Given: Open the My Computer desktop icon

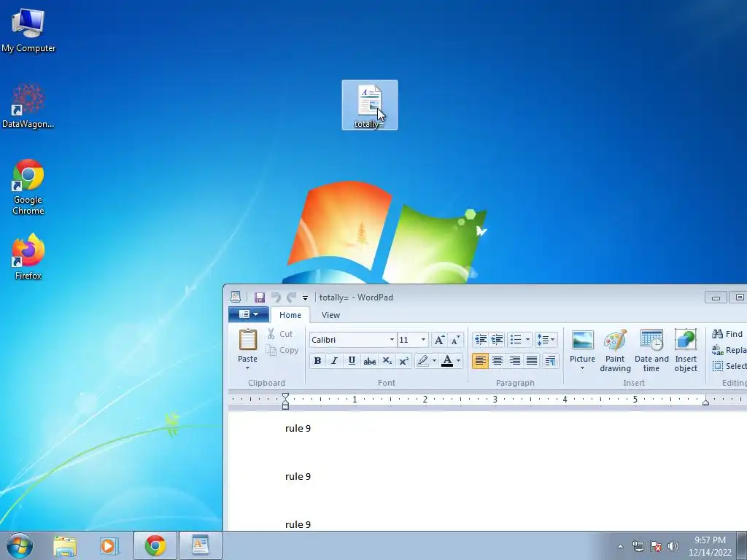Looking at the screenshot, I should (x=28, y=29).
